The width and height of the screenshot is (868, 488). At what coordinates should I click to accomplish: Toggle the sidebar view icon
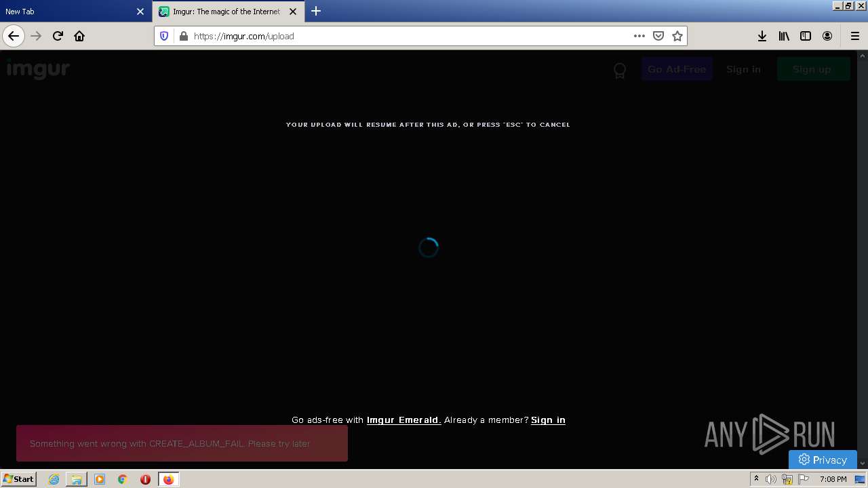(806, 36)
